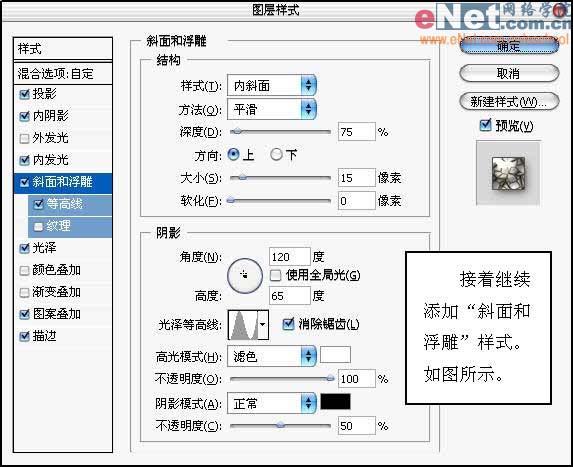Image resolution: width=573 pixels, height=467 pixels.
Task: Click the 大小 size field showing 15
Action: tap(356, 178)
